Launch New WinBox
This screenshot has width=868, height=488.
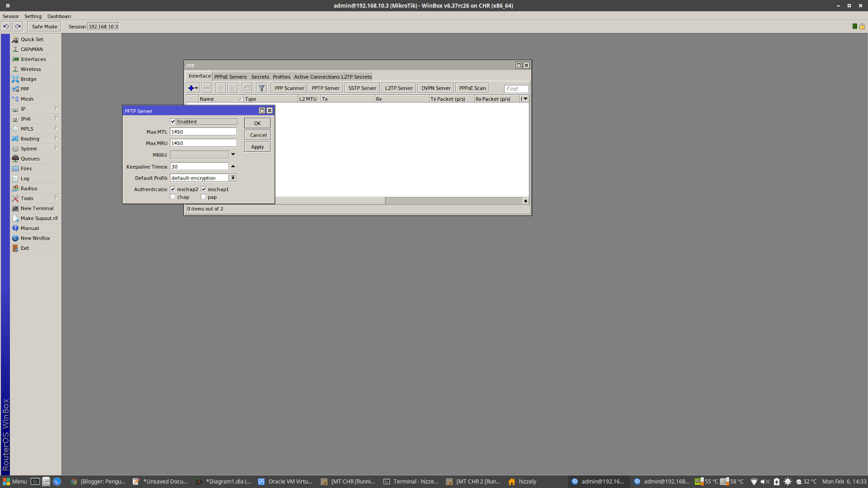coord(36,238)
